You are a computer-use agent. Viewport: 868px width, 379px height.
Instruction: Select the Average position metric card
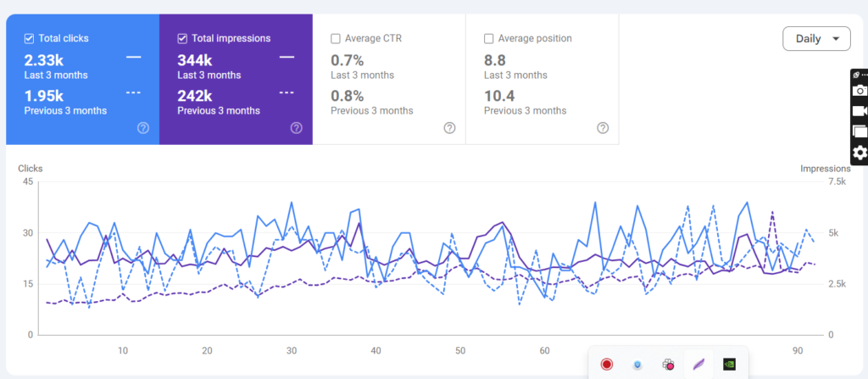542,79
